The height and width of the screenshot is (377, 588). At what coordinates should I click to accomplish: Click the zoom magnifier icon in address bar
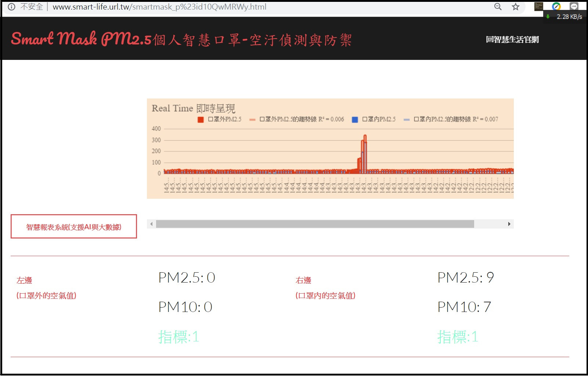[498, 7]
